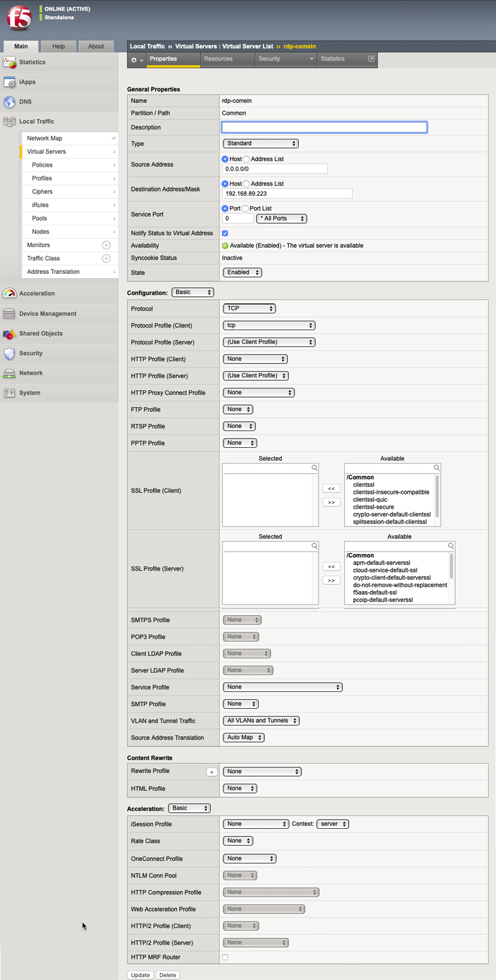Viewport: 496px width, 980px height.
Task: Click the F5 logo icon
Action: pos(19,18)
